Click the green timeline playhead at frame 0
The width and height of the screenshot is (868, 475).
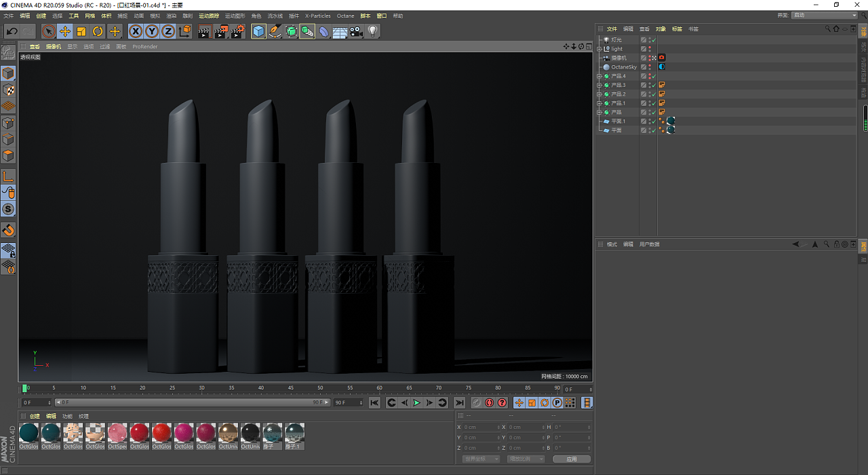(x=24, y=388)
